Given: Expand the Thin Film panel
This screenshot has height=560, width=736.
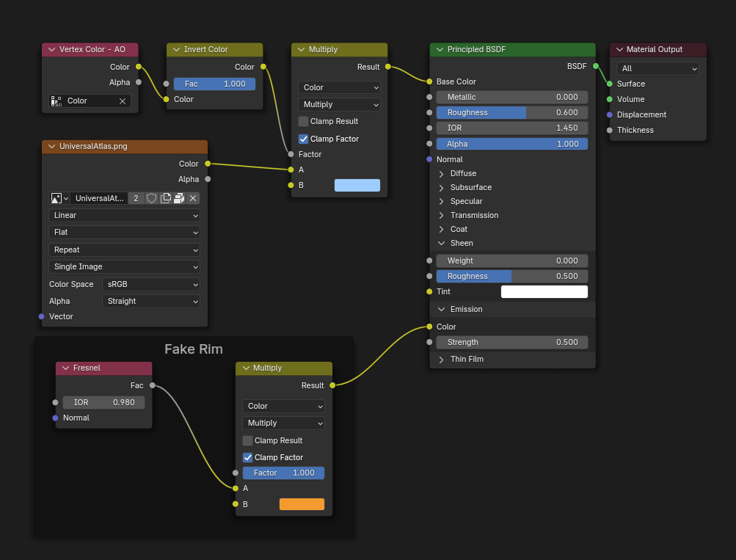Looking at the screenshot, I should coord(442,360).
